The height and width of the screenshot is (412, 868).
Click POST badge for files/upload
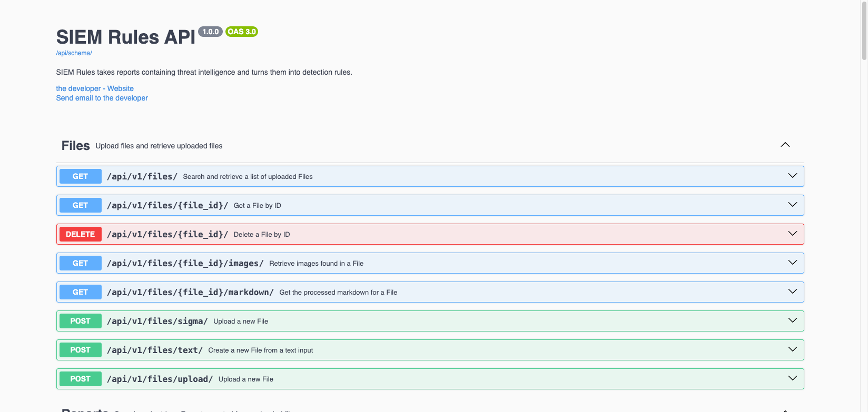click(80, 379)
